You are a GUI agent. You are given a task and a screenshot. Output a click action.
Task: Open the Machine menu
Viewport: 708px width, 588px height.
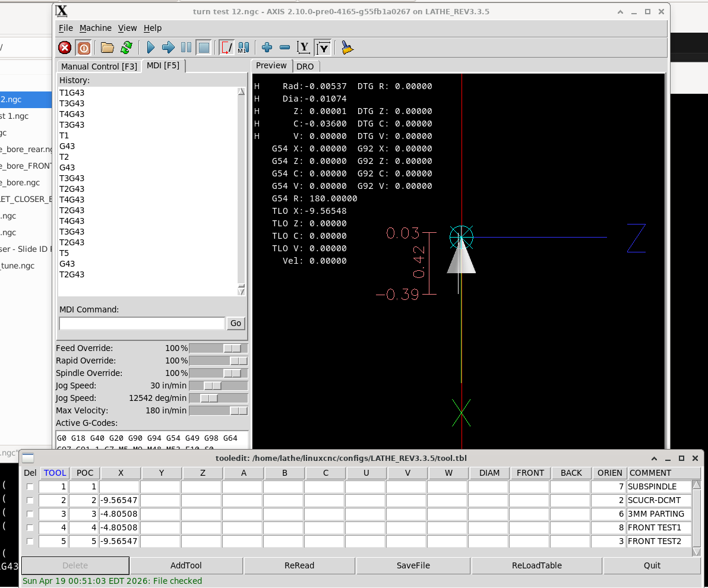click(95, 28)
